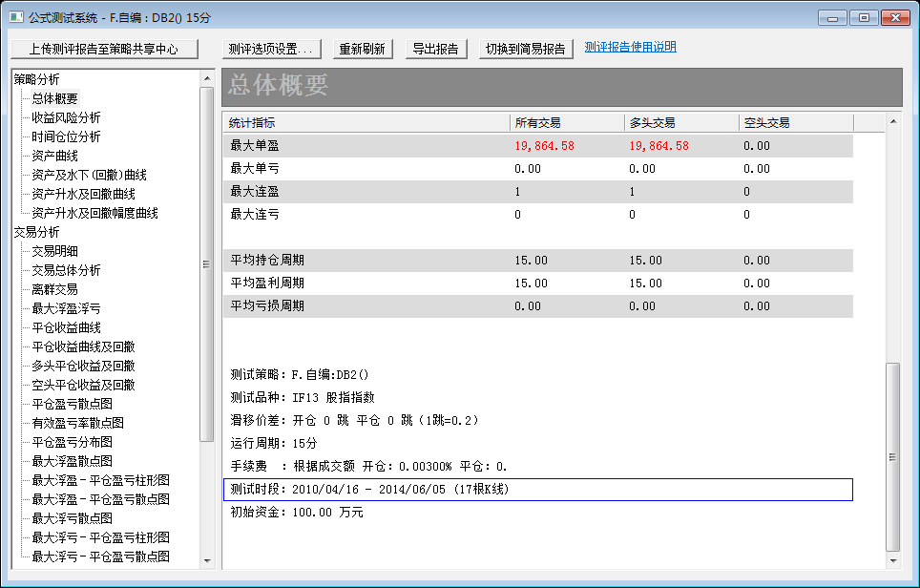This screenshot has width=920, height=588.
Task: Select the 测试时段 row in report
Action: click(x=538, y=490)
